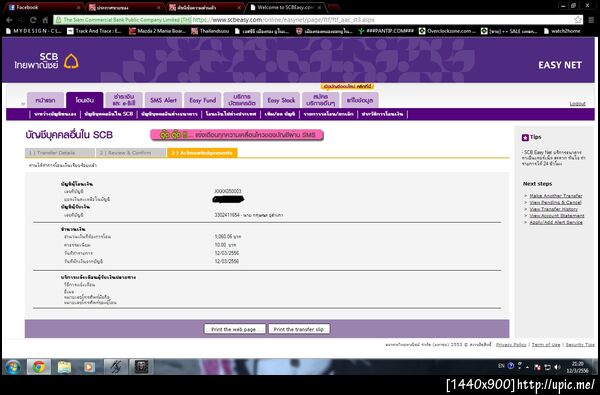
Task: Open the Easy Fund navigation tab
Action: coord(202,100)
